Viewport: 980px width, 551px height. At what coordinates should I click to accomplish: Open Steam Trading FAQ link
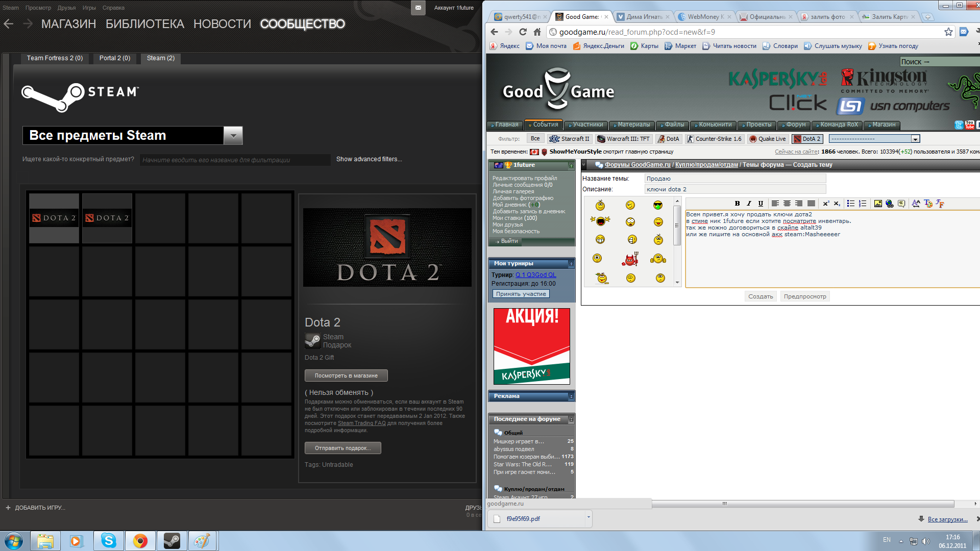[362, 423]
